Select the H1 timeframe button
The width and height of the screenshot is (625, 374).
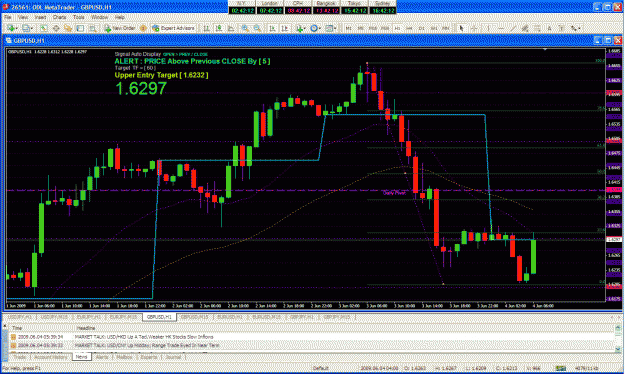[x=397, y=28]
